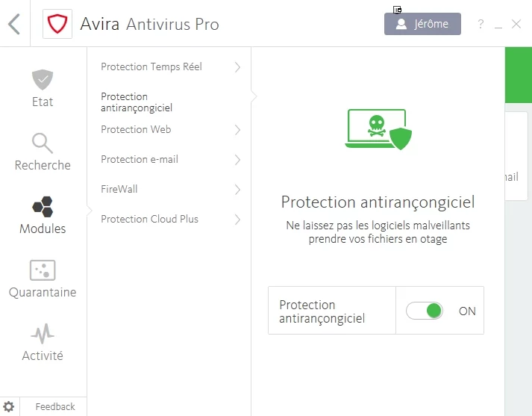
Task: Open the Jérôme account button
Action: 422,24
